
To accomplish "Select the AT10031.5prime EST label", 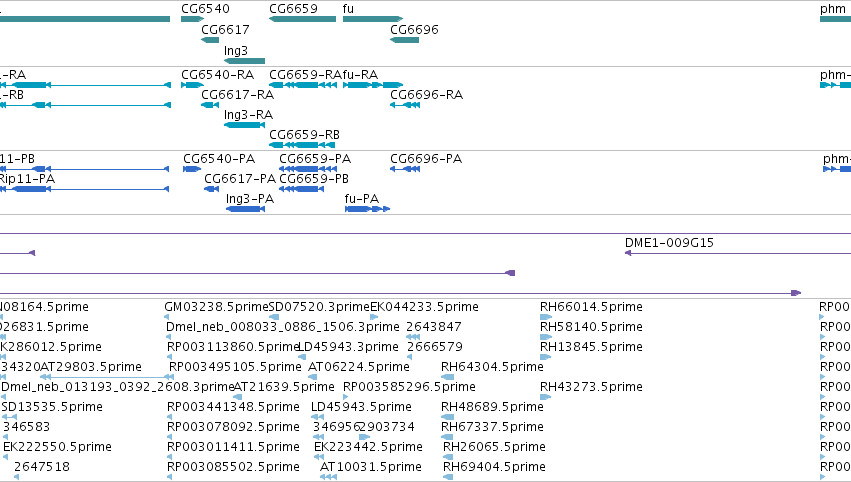I will 371,467.
